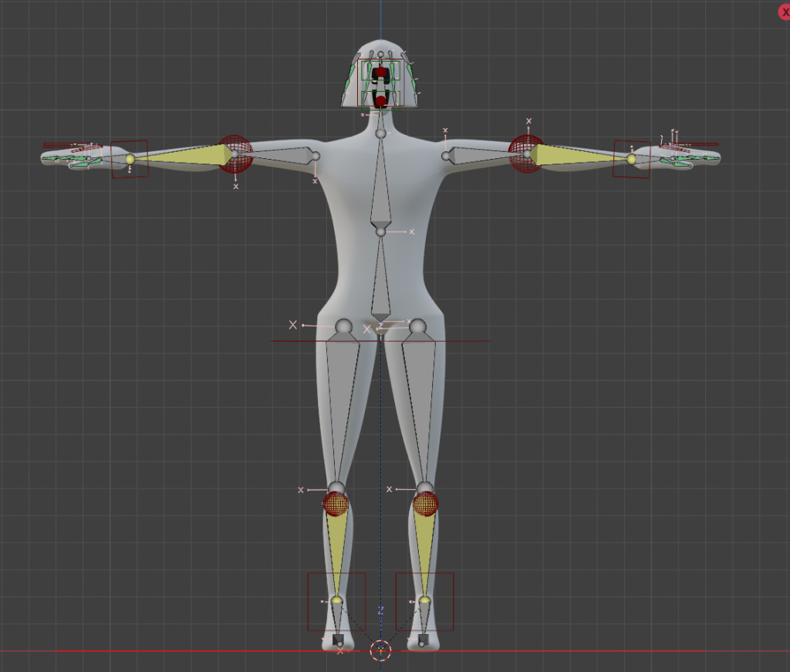Select the yellow arm bone on screen-right
The height and width of the screenshot is (672, 790).
click(579, 156)
